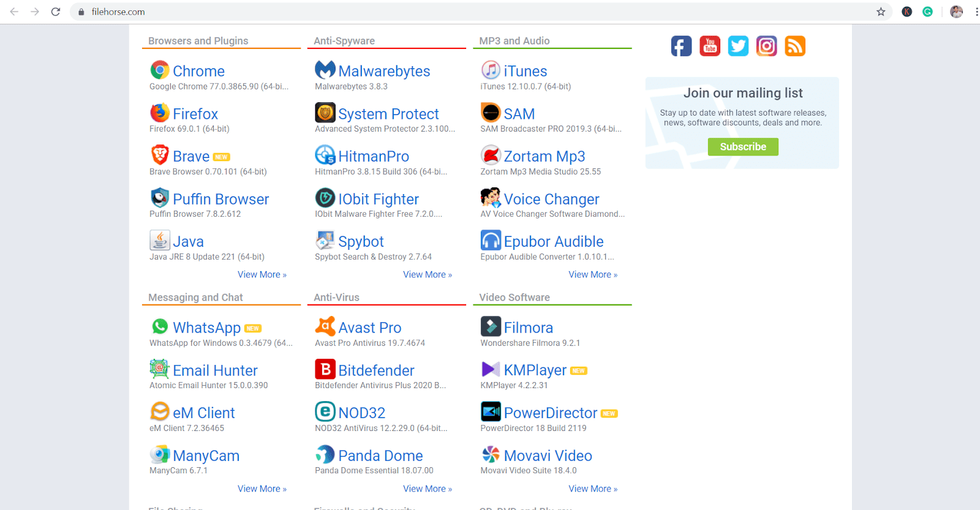View More under Messaging and Chat

click(x=262, y=489)
